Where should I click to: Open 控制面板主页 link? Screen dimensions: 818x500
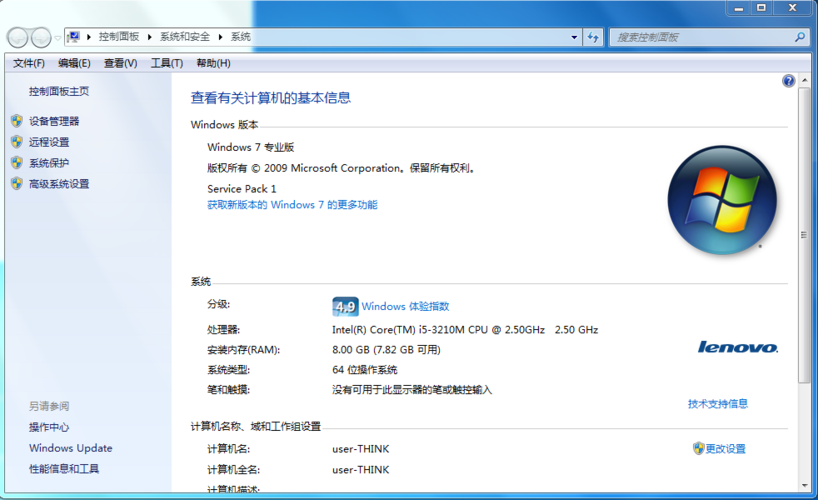[59, 91]
